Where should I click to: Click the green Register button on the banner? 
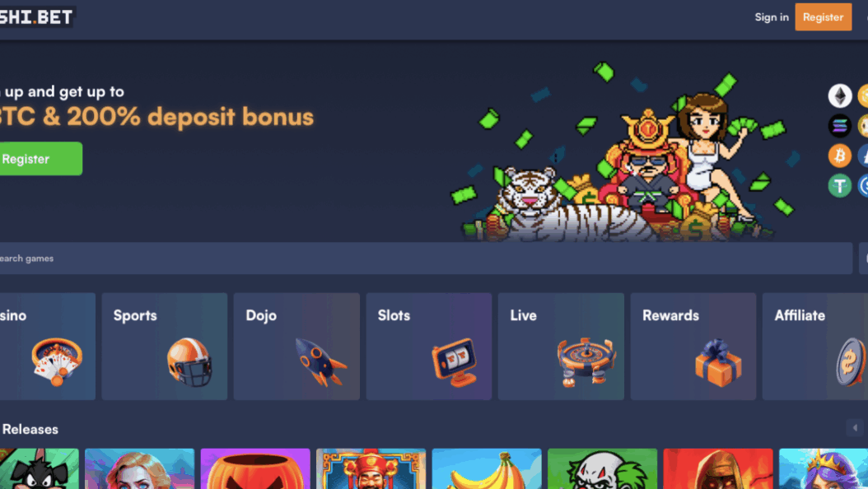(41, 159)
